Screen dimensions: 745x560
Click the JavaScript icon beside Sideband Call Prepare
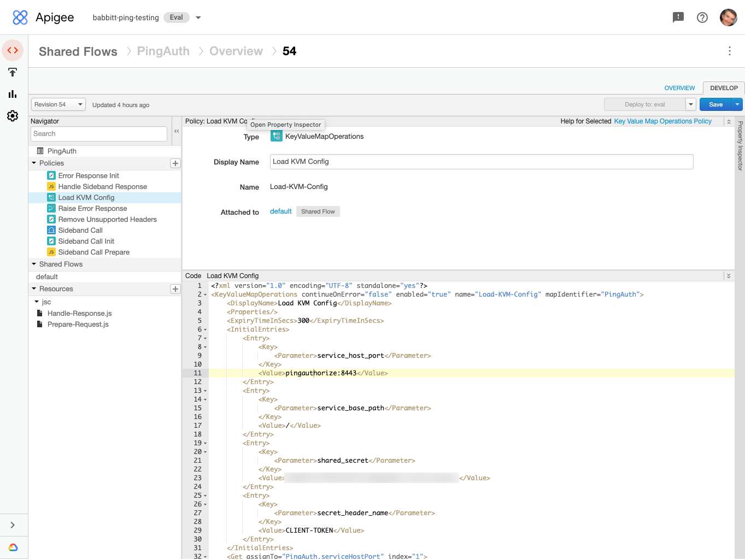tap(51, 252)
